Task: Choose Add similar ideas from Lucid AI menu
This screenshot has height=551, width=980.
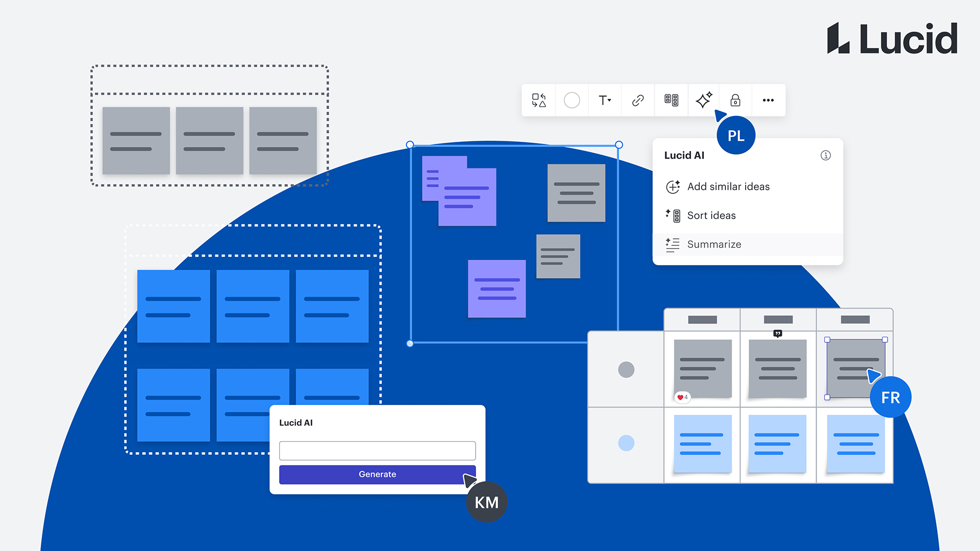Action: [x=728, y=187]
